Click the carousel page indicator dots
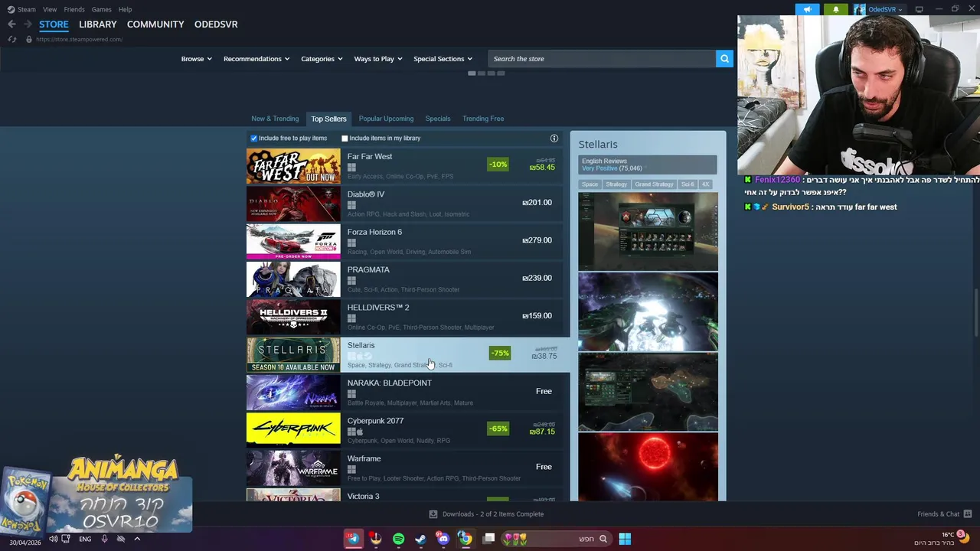This screenshot has width=980, height=551. tap(486, 73)
